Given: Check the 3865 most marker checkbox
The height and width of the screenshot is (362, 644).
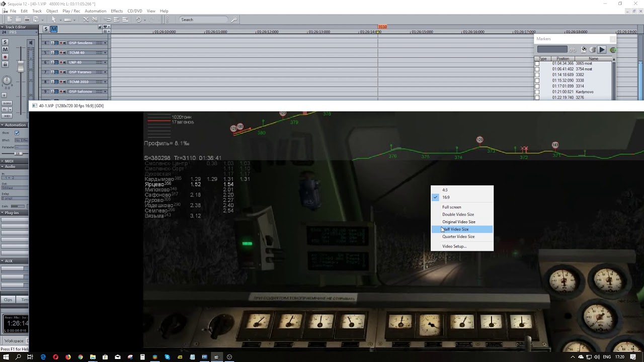Looking at the screenshot, I should [x=537, y=63].
